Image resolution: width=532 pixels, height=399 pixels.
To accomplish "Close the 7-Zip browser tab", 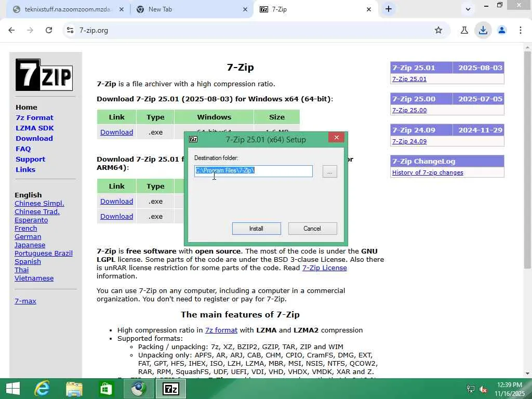I will [x=369, y=9].
